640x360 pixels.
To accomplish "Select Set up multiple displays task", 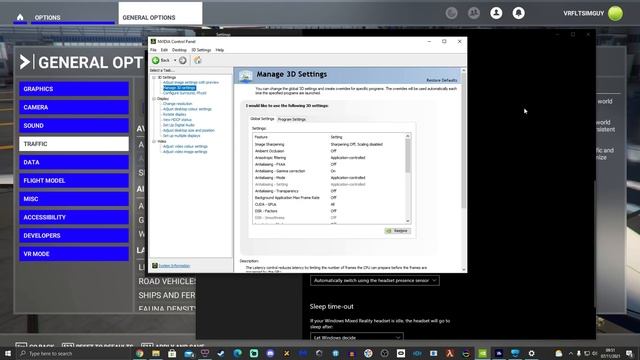I will [181, 136].
